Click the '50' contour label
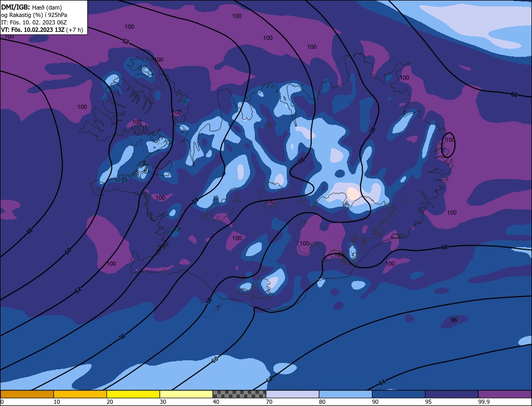The width and height of the screenshot is (532, 406). pyautogui.click(x=68, y=251)
